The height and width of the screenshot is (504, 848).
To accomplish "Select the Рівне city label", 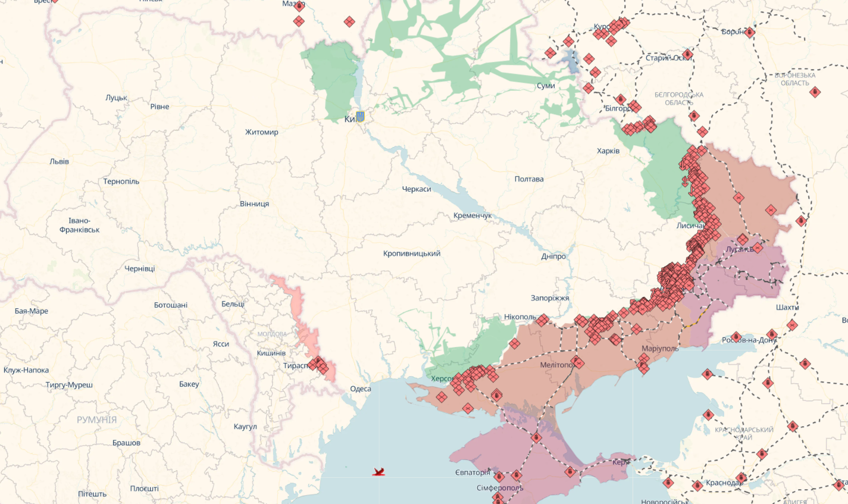I will click(x=159, y=107).
